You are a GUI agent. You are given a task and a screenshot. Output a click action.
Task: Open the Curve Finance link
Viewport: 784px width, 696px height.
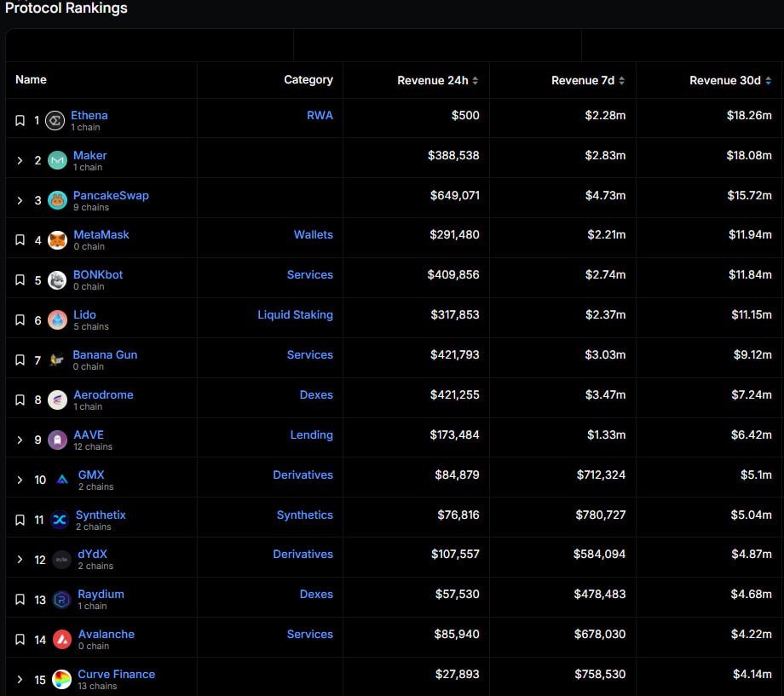[x=117, y=674]
